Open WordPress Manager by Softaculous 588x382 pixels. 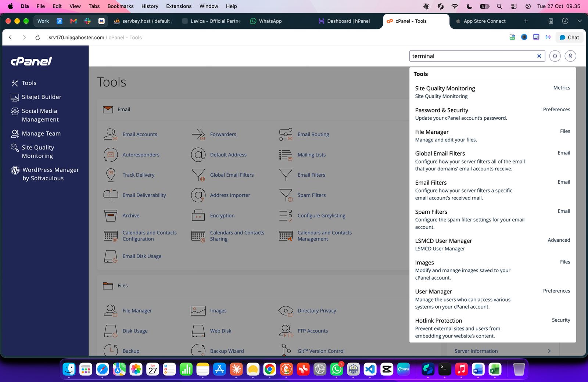tap(45, 174)
